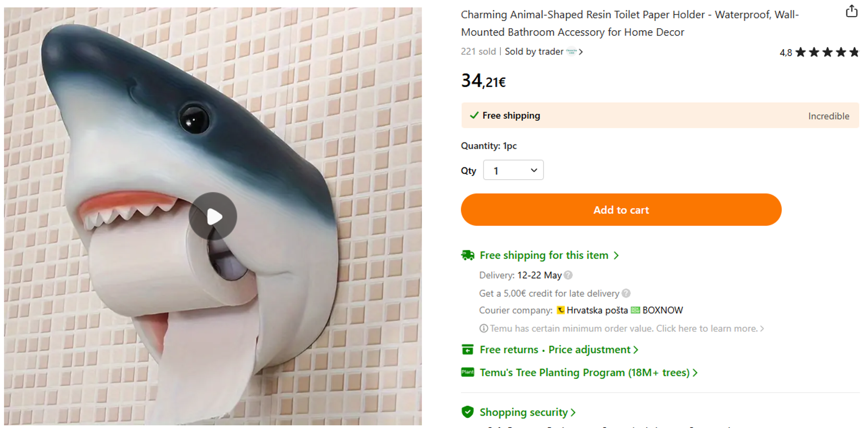Click the share icon at top right

(x=851, y=11)
